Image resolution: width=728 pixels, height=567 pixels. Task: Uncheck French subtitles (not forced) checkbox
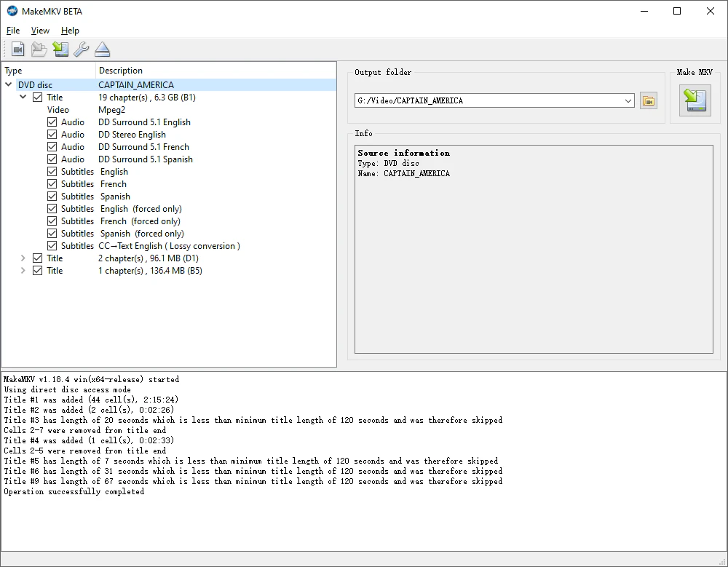[x=52, y=184]
